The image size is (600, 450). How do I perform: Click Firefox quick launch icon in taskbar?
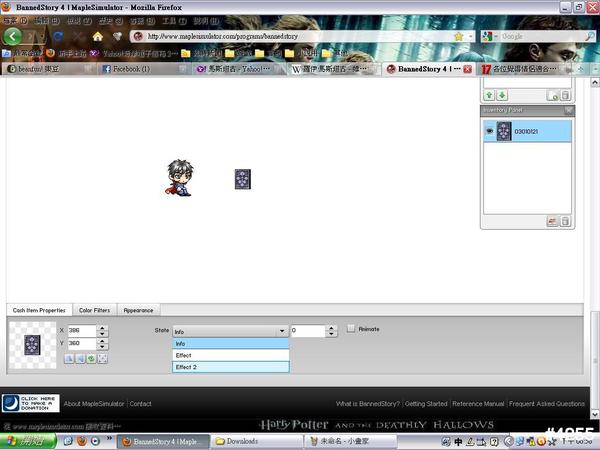tap(82, 441)
